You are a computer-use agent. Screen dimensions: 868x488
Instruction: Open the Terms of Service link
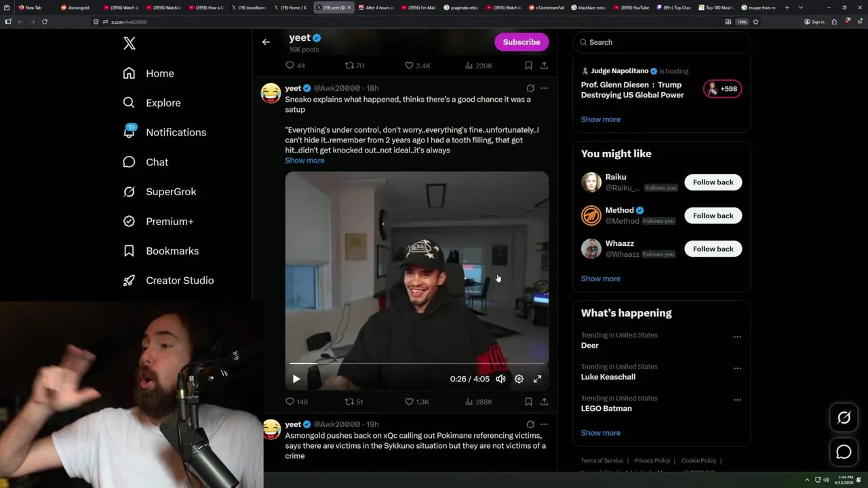[x=601, y=461]
